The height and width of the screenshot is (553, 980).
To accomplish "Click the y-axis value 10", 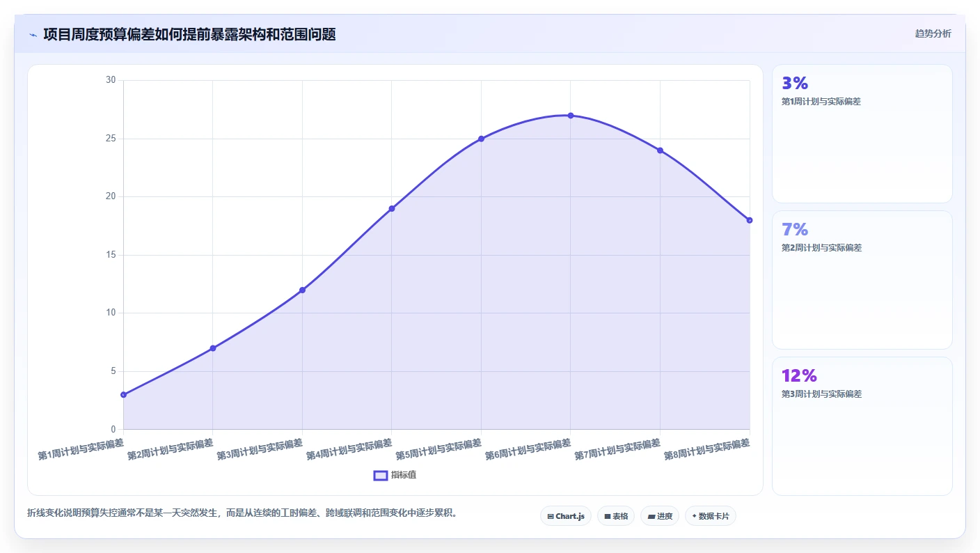I will pos(111,313).
